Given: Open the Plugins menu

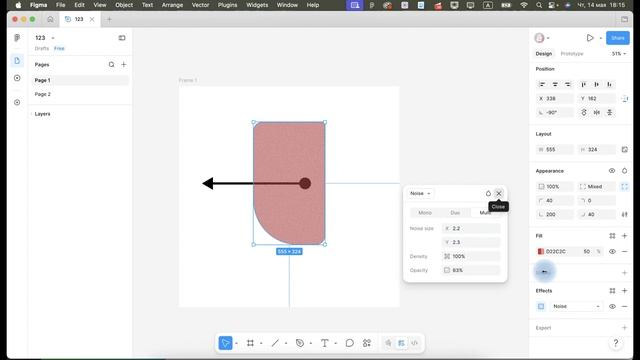Looking at the screenshot, I should point(227,5).
